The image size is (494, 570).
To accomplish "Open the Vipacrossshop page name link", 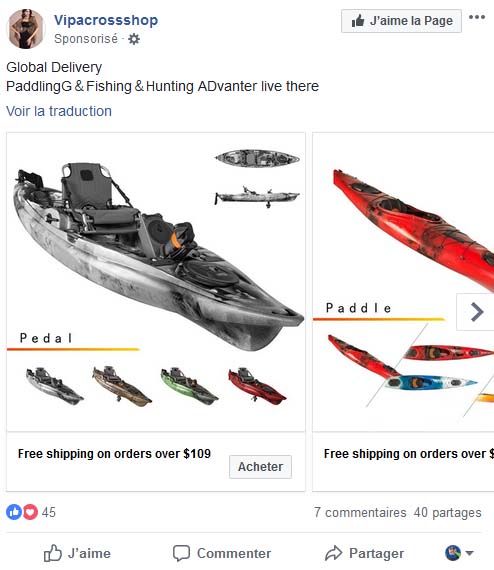I will pyautogui.click(x=106, y=20).
